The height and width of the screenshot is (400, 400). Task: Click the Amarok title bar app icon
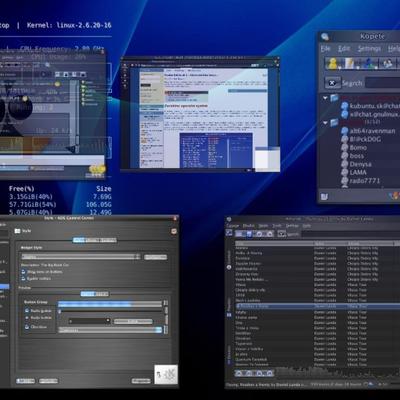pyautogui.click(x=229, y=219)
